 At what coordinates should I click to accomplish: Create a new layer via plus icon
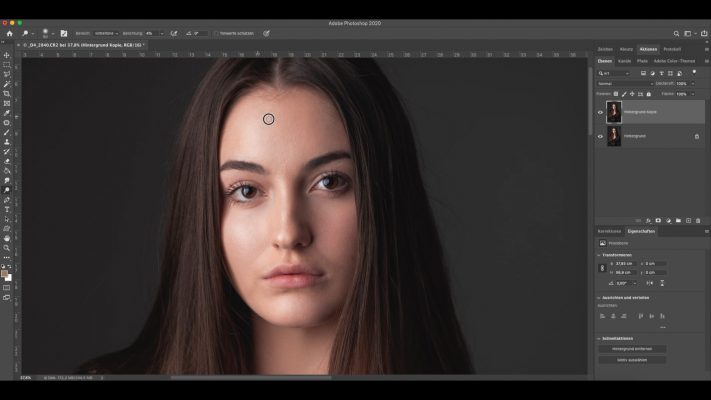coord(688,220)
